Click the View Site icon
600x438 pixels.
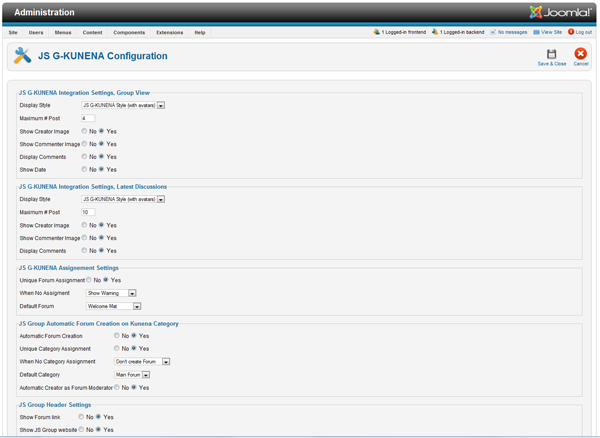coord(537,32)
